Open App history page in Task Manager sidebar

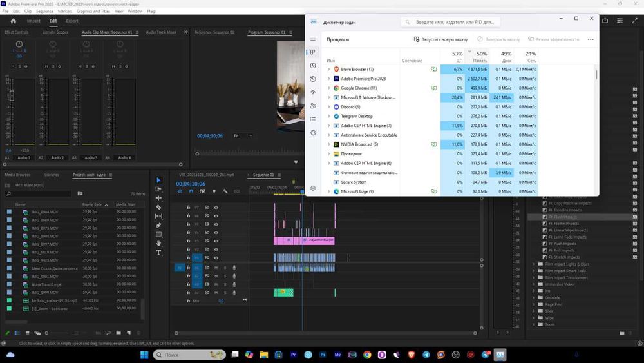(313, 79)
